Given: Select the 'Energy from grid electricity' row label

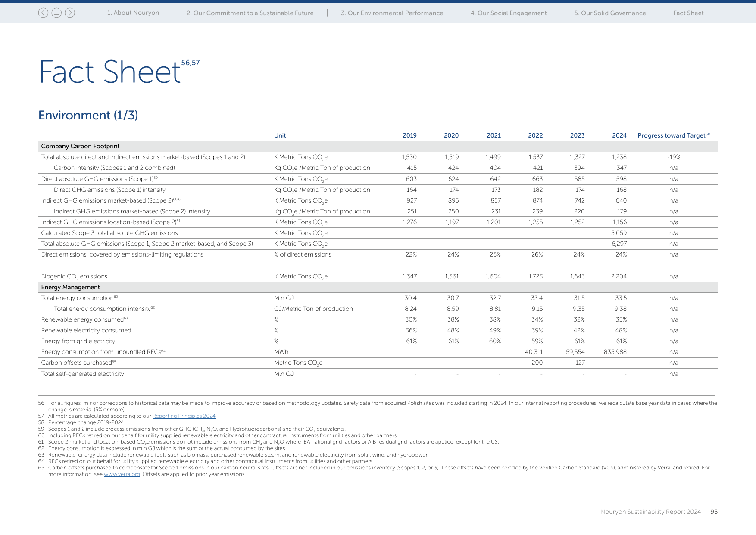Looking at the screenshot, I should point(78,341).
